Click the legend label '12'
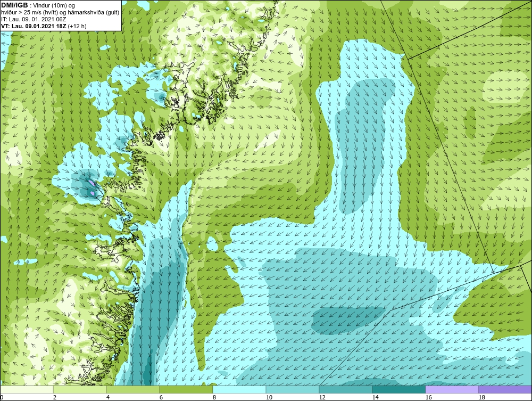This screenshot has width=532, height=401. click(x=322, y=397)
